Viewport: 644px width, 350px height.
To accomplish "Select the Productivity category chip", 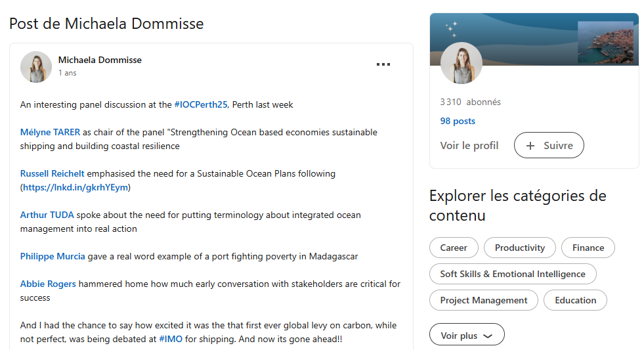I will pos(519,248).
